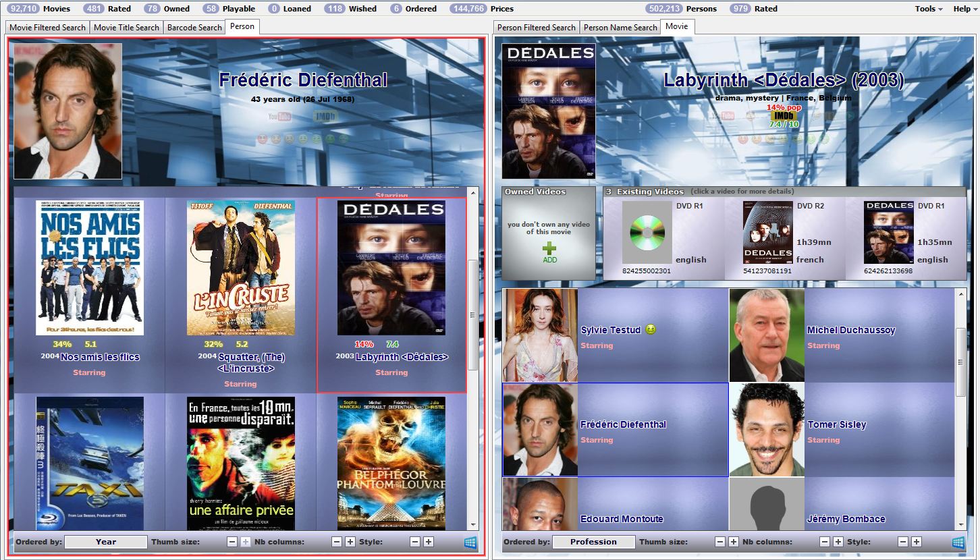Open Edouard Montoute's cast entry

[x=616, y=504]
